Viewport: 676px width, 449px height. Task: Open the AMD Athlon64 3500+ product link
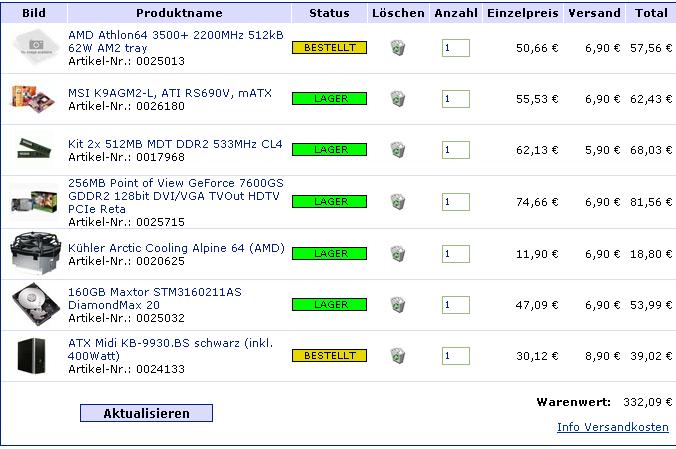coord(176,41)
